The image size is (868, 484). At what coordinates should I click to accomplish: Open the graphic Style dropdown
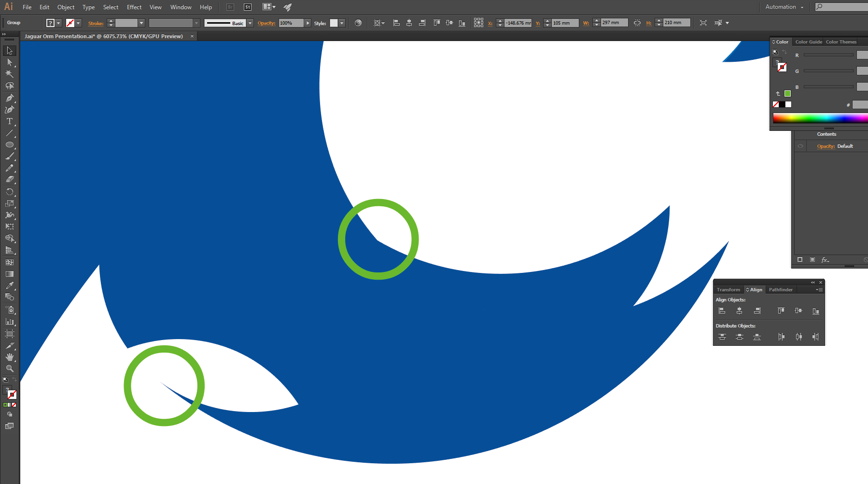point(342,23)
